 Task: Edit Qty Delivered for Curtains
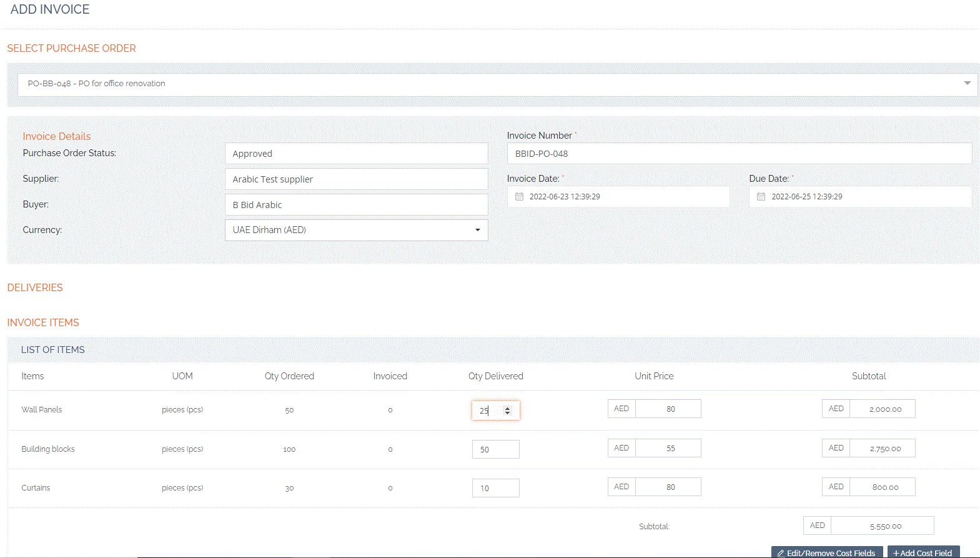click(495, 488)
